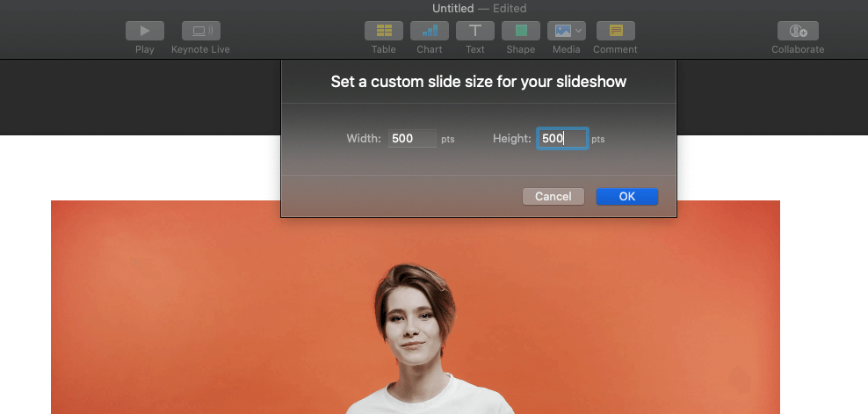Expand the Media dropdown arrow
The image size is (868, 414).
[x=578, y=31]
